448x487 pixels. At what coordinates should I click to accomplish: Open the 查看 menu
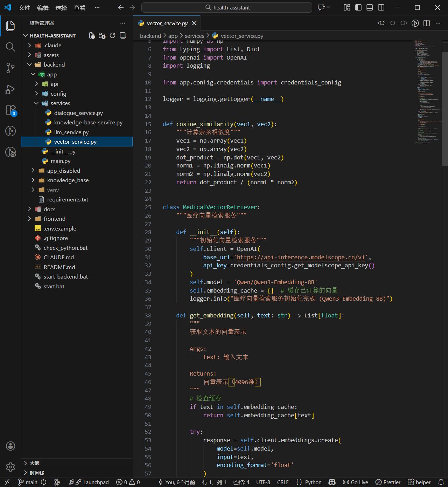click(x=79, y=8)
